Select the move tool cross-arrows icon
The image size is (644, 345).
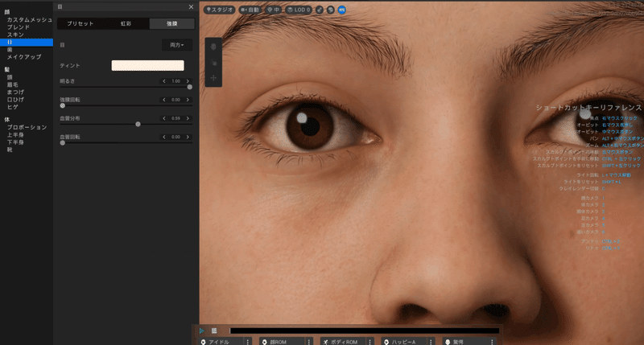213,78
